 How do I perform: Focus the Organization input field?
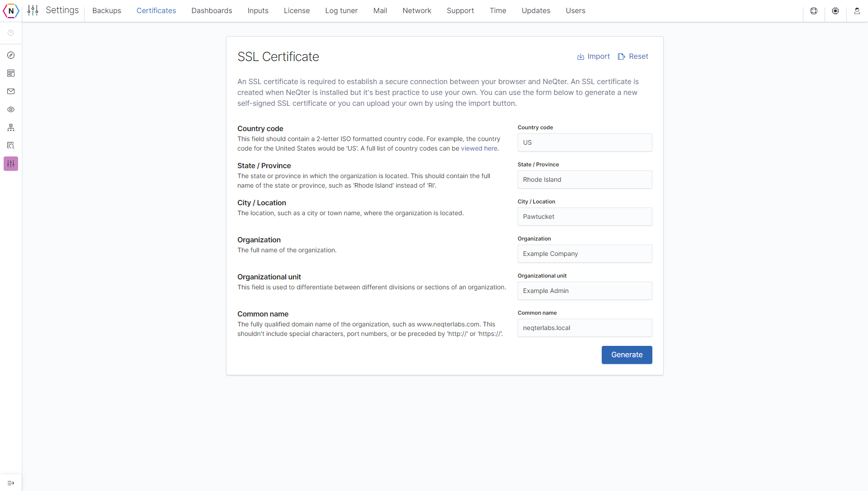(x=585, y=254)
